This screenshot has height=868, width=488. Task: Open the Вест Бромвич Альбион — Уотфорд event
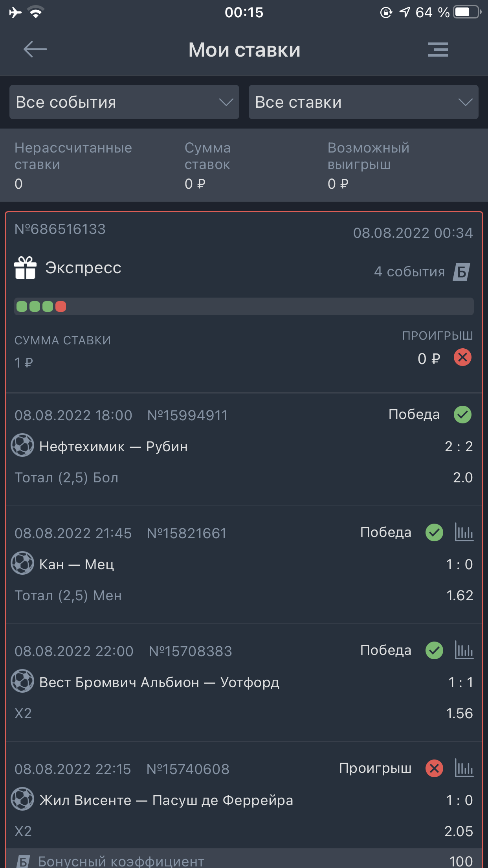pyautogui.click(x=159, y=682)
